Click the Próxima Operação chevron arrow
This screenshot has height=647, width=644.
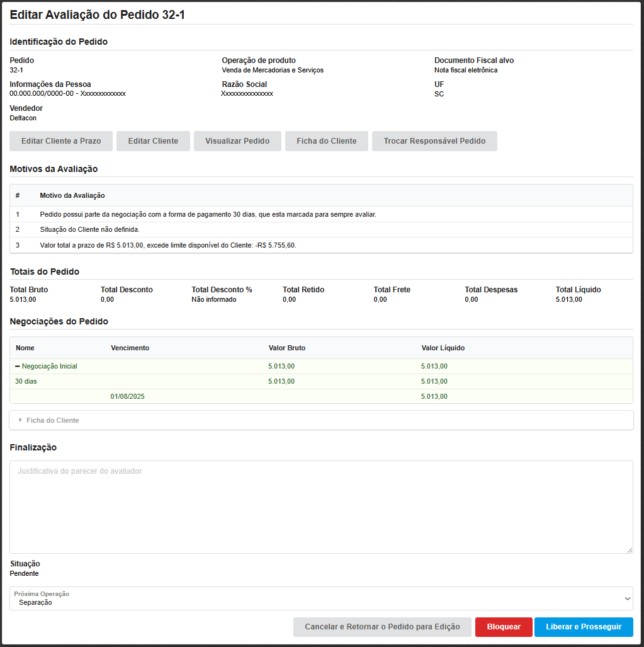[627, 598]
